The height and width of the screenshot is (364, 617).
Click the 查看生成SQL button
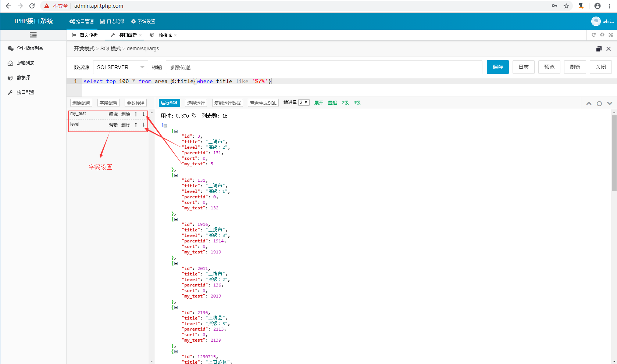[x=263, y=103]
